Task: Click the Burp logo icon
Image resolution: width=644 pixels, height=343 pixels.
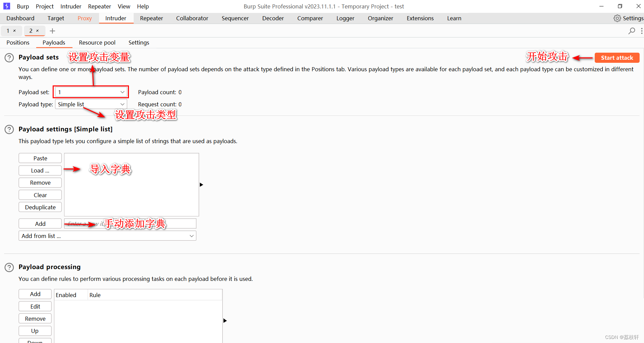Action: pos(7,6)
